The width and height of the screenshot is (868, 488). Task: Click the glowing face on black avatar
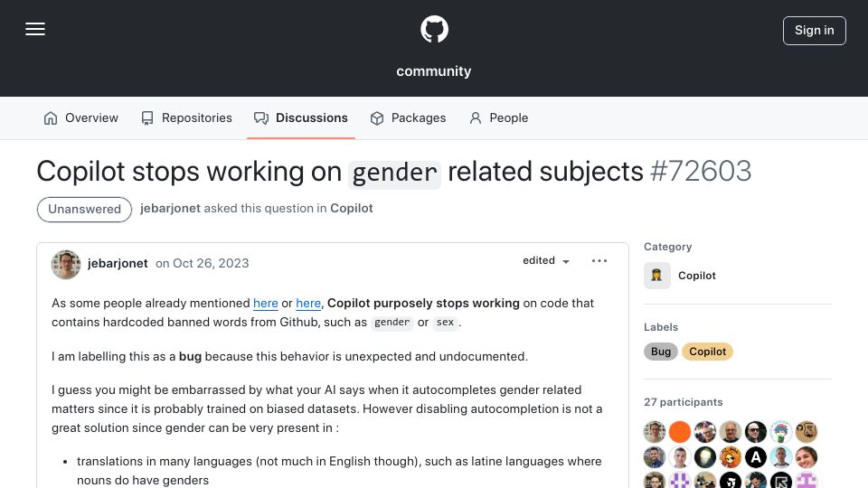(x=705, y=457)
